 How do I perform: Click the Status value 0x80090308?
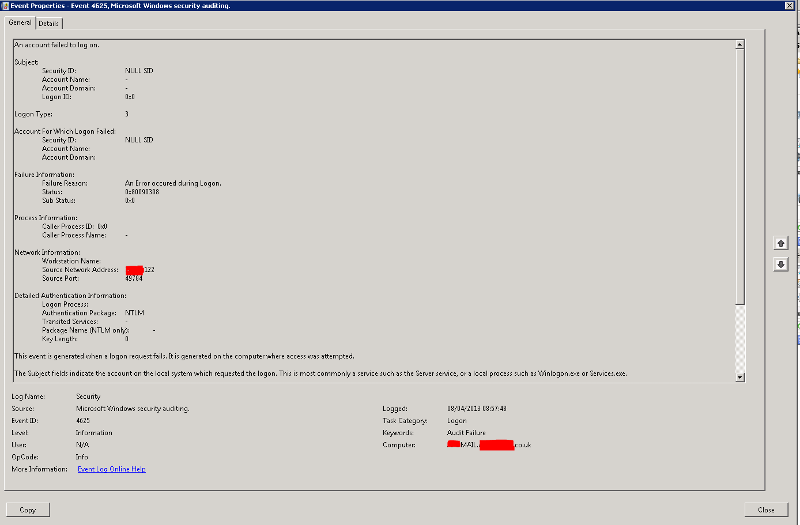coord(142,192)
